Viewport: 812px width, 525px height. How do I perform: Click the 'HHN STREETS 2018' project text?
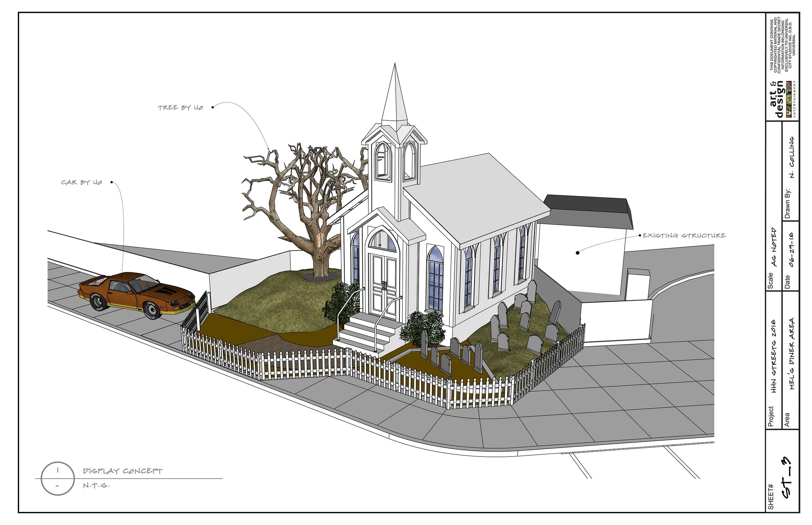tap(773, 356)
